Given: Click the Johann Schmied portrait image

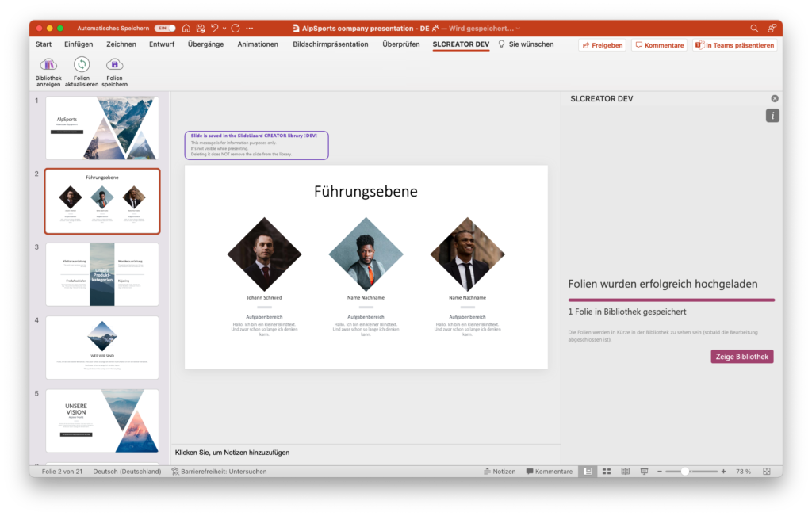Looking at the screenshot, I should pyautogui.click(x=264, y=254).
